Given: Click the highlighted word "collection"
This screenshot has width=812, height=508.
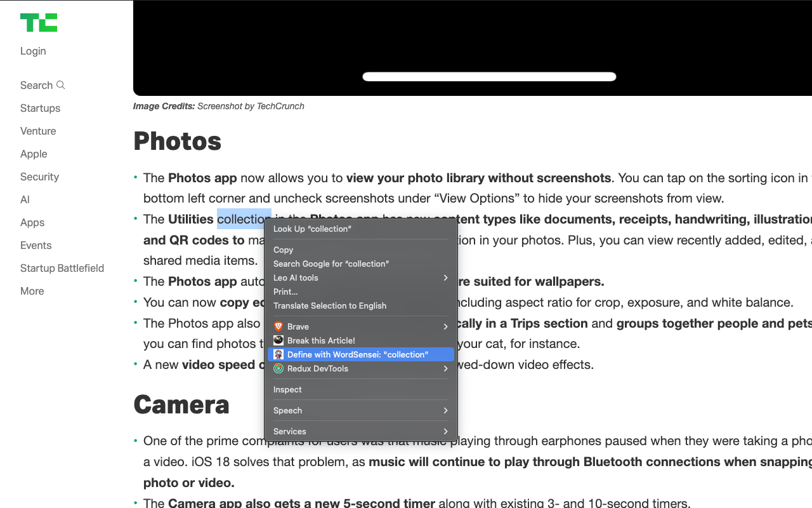Looking at the screenshot, I should tap(244, 219).
